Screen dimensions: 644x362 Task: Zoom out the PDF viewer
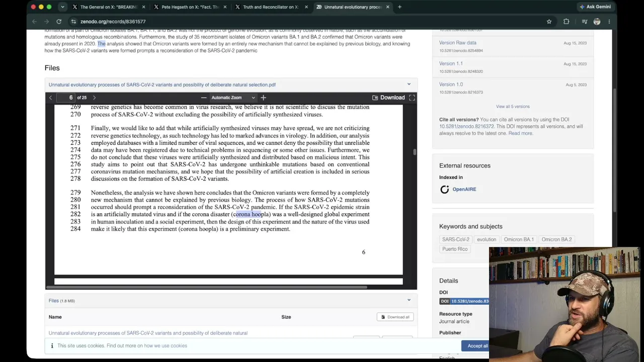[x=203, y=98]
